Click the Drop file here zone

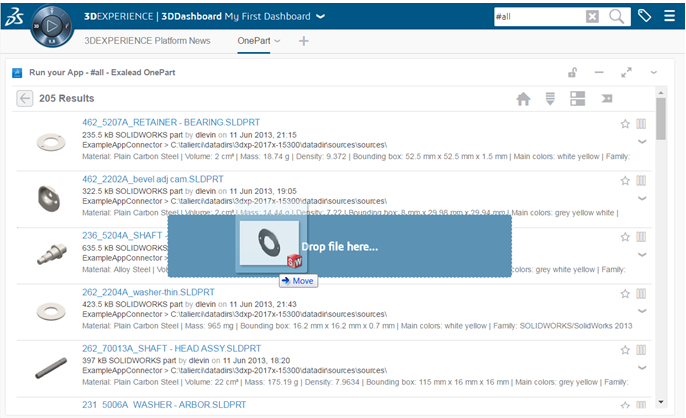coord(340,246)
